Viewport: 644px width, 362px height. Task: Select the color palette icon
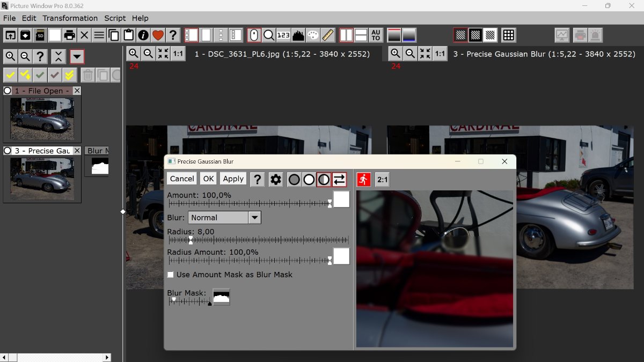coord(313,35)
